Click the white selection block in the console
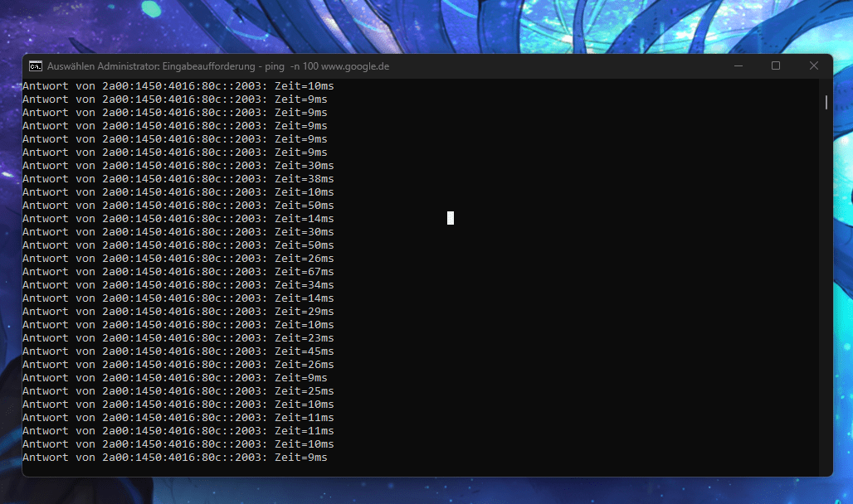853x504 pixels. click(451, 218)
